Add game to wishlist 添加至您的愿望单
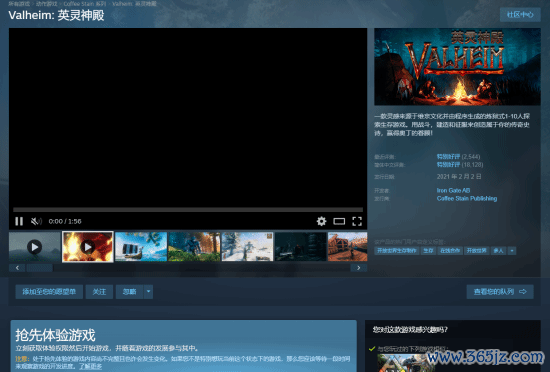The height and width of the screenshot is (372, 550). click(x=49, y=292)
